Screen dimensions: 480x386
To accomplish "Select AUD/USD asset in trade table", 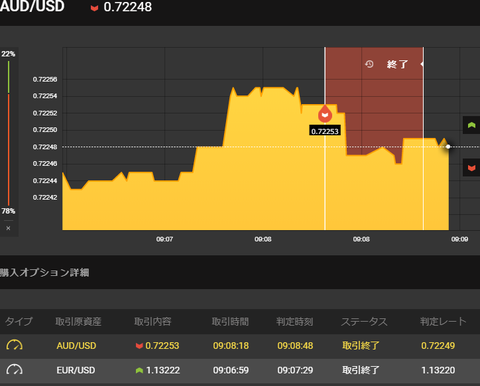I will tap(76, 346).
